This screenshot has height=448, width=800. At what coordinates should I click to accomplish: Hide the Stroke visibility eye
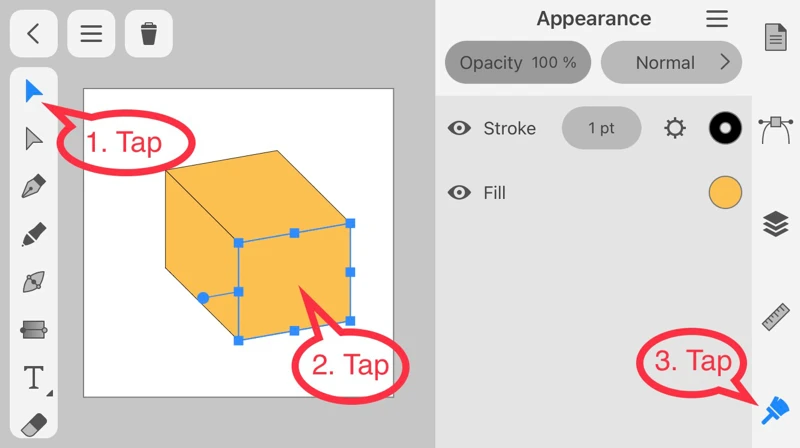(459, 128)
